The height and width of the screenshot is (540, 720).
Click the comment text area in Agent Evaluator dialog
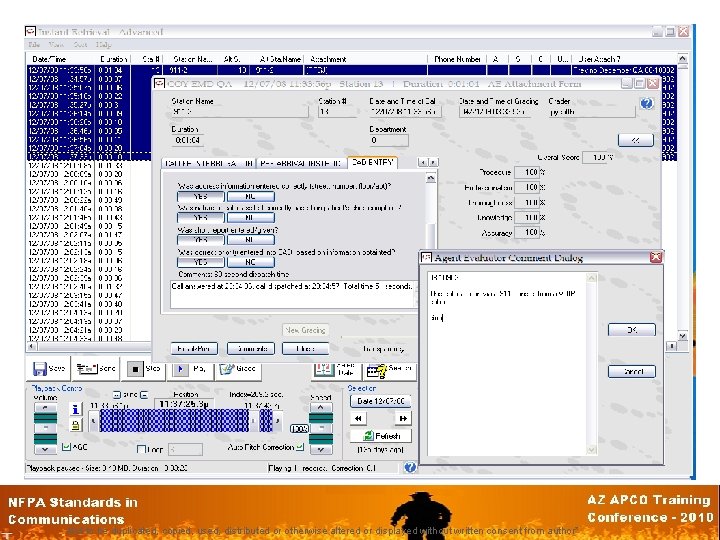coord(507,364)
